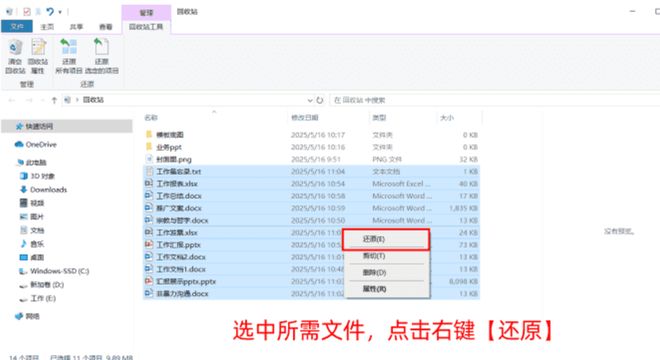Image resolution: width=660 pixels, height=360 pixels.
Task: Click the 3D objects icon in the sidebar
Action: [24, 176]
